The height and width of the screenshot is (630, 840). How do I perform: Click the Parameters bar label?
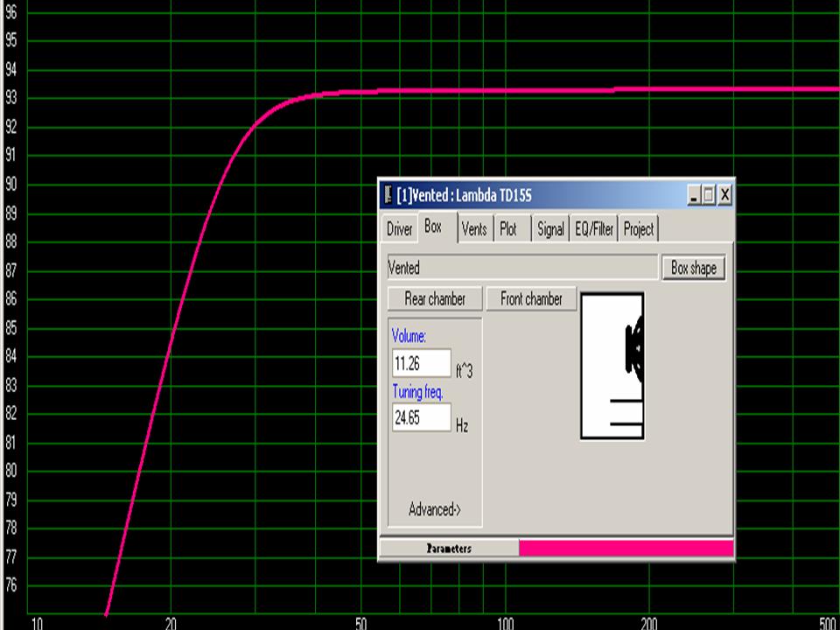click(x=449, y=548)
